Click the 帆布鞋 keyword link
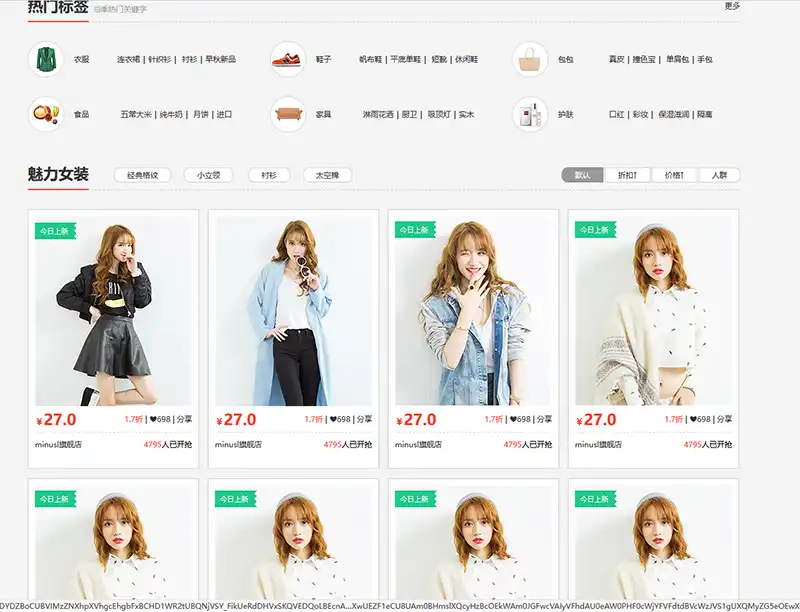This screenshot has width=800, height=612. 370,59
